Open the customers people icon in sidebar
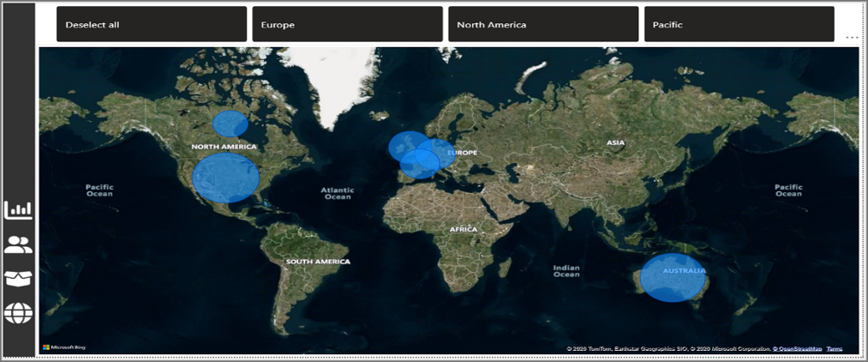868x362 pixels. [18, 244]
